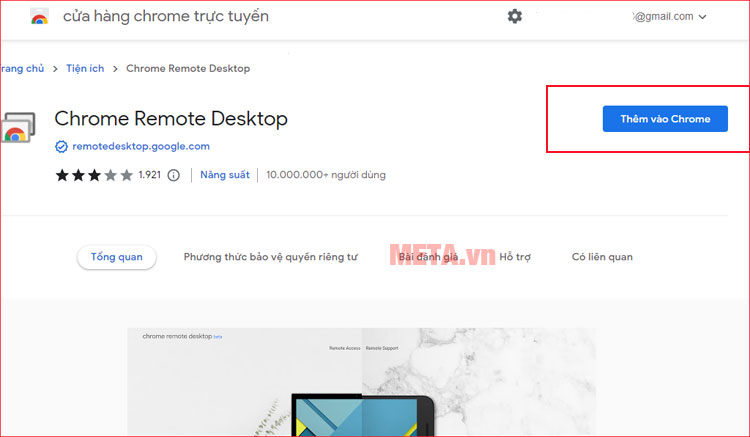Viewport: 750px width, 437px height.
Task: Open Tiện ích breadcrumb link
Action: [x=85, y=68]
